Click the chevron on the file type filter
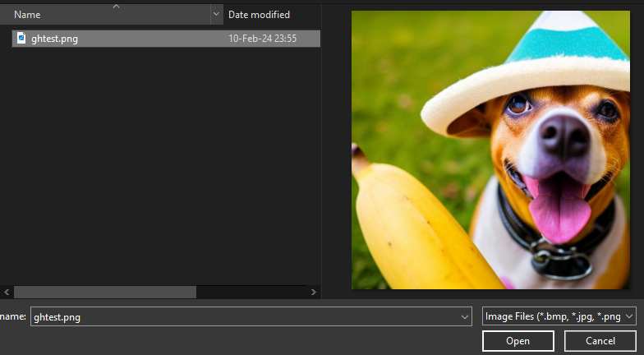644x355 pixels. [x=629, y=316]
